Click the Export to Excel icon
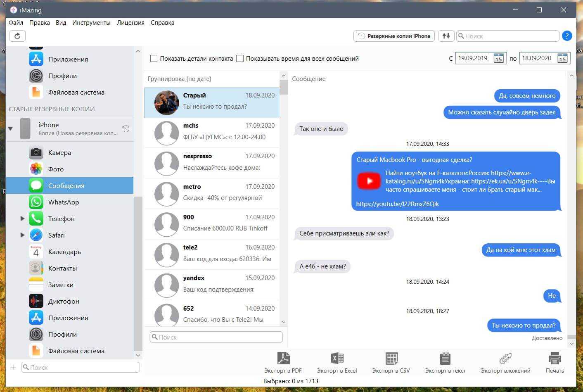 click(x=337, y=358)
